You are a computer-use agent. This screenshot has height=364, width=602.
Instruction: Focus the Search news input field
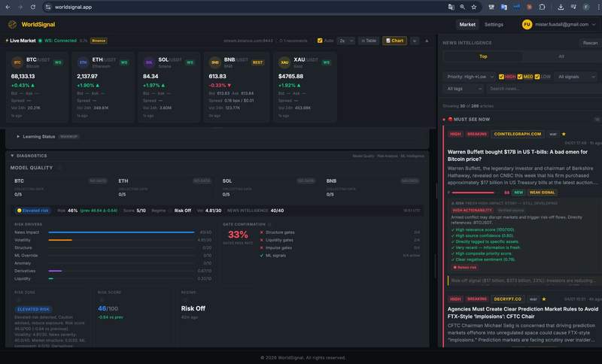544,89
